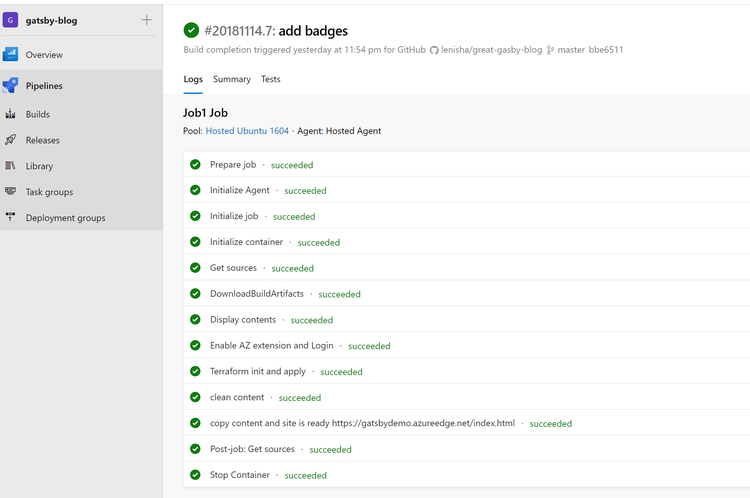Click the Overview sidebar icon

[10, 55]
